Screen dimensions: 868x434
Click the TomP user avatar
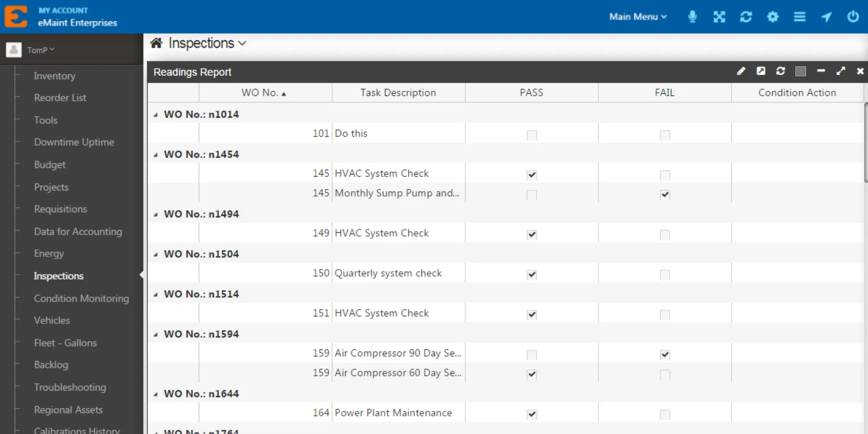click(x=14, y=50)
